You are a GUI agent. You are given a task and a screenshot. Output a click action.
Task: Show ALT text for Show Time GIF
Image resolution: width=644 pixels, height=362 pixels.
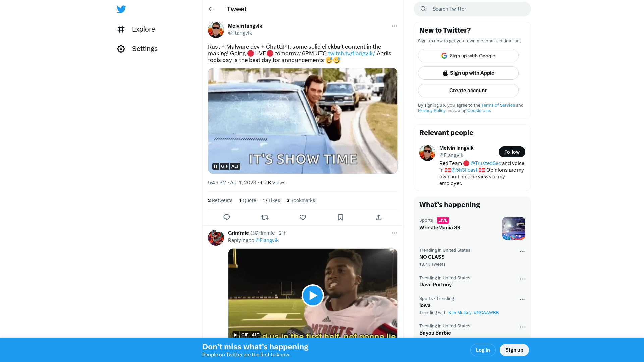235,166
